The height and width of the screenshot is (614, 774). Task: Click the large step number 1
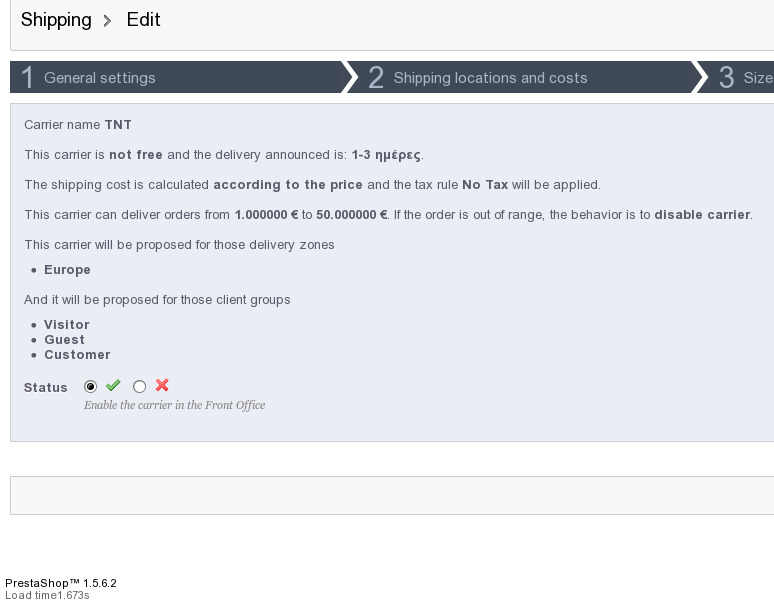point(28,77)
